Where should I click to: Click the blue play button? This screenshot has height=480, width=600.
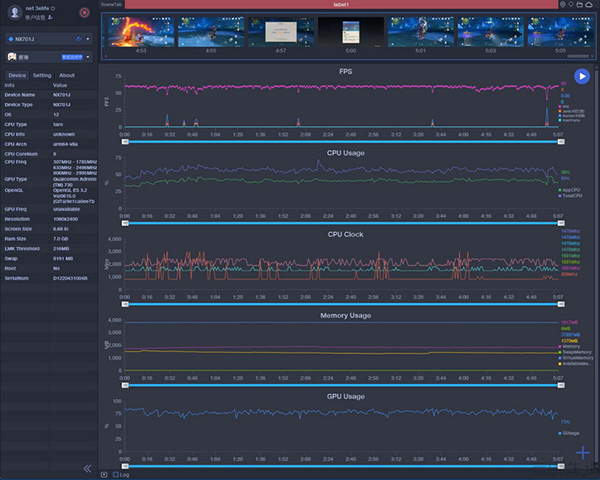tap(583, 76)
